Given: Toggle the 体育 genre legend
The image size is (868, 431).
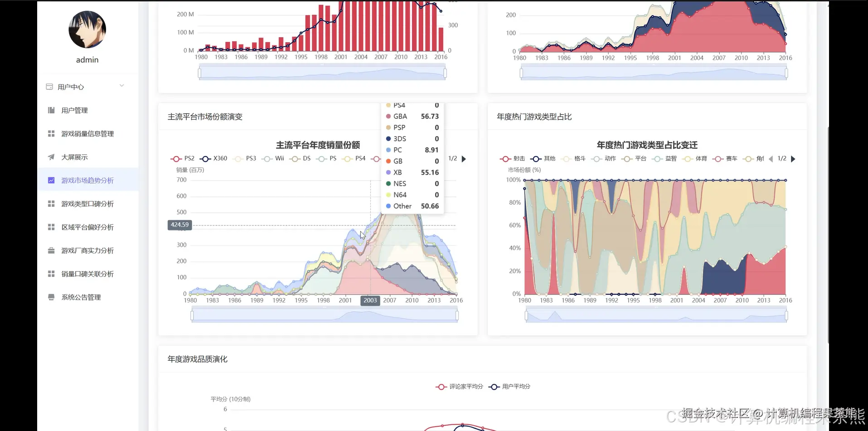Looking at the screenshot, I should [x=694, y=158].
